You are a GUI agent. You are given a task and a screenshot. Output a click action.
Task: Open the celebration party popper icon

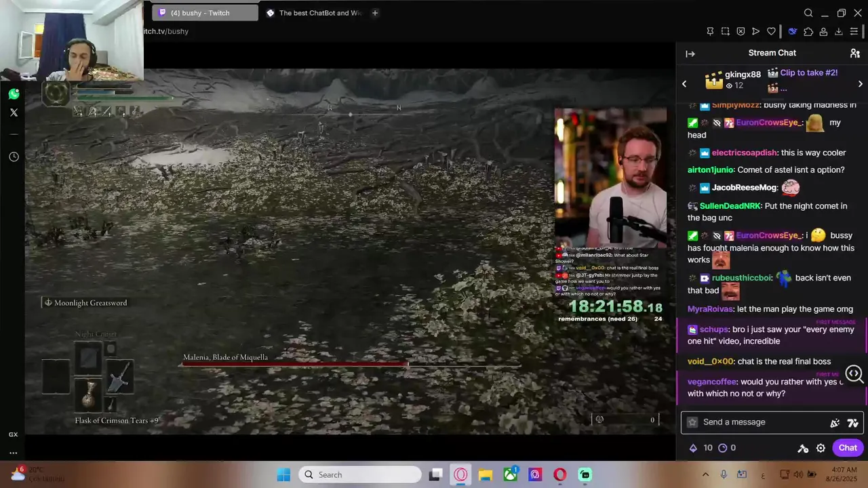click(835, 423)
